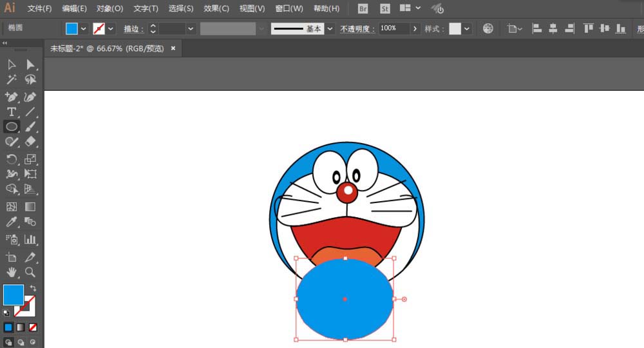
Task: Click vertical align bottom button
Action: (621, 28)
